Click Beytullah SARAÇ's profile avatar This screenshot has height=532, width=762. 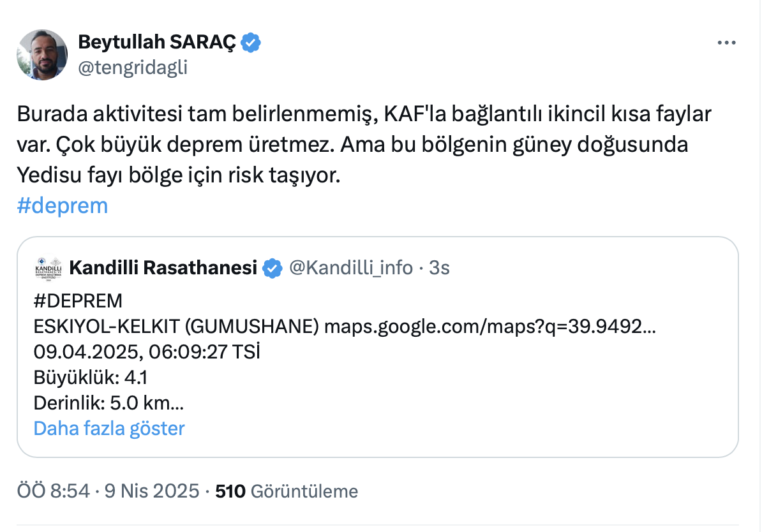(42, 54)
